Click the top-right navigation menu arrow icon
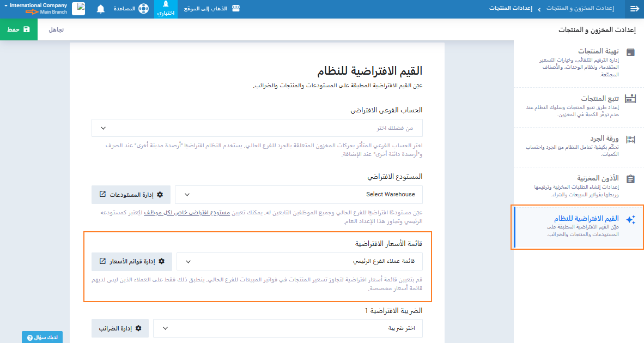The image size is (644, 343). point(634,9)
